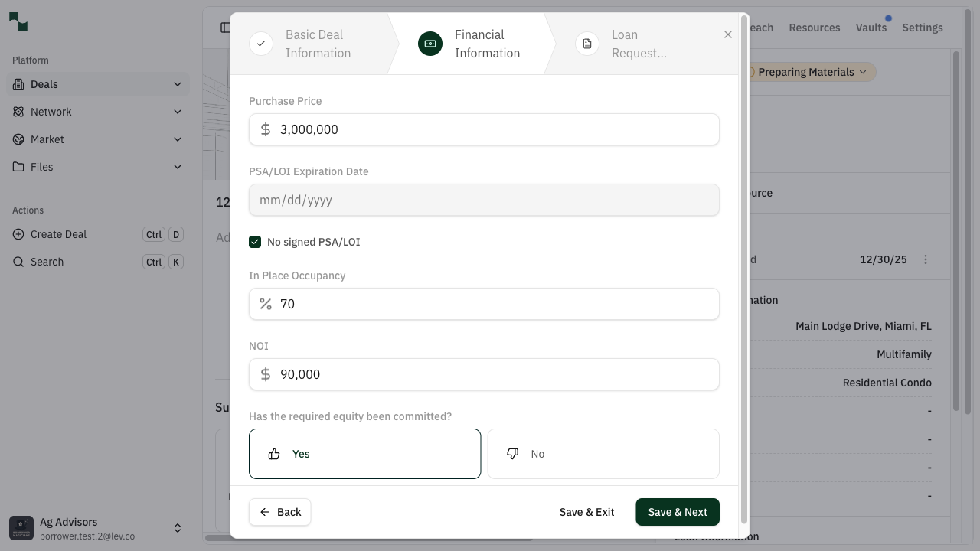Click the Deals icon in the sidebar

17,84
